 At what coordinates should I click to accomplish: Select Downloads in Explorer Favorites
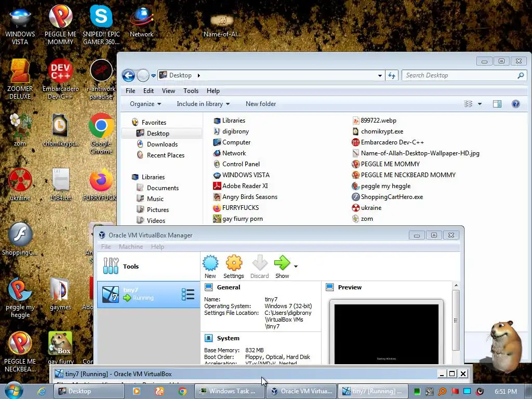(x=162, y=144)
